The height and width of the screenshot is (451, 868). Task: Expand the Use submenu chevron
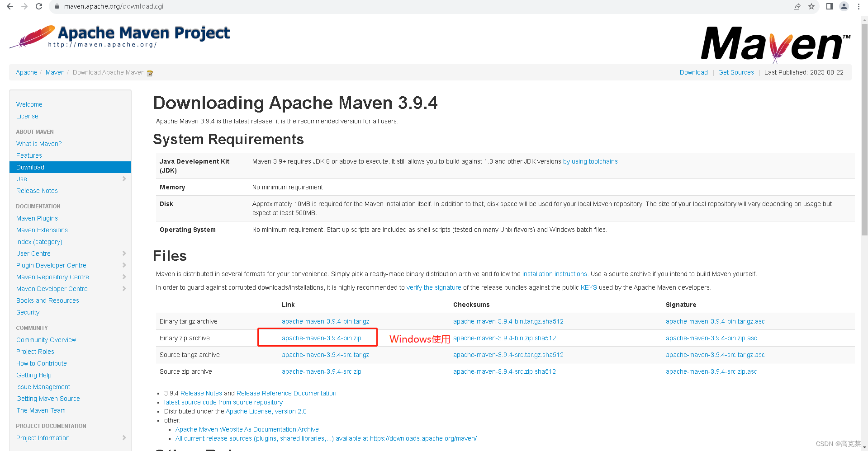(x=124, y=179)
